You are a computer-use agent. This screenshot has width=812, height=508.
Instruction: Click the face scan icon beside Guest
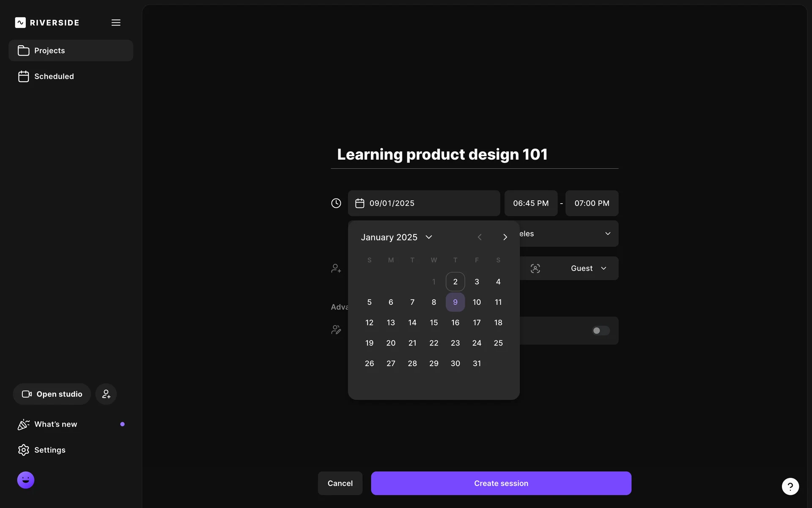[535, 268]
